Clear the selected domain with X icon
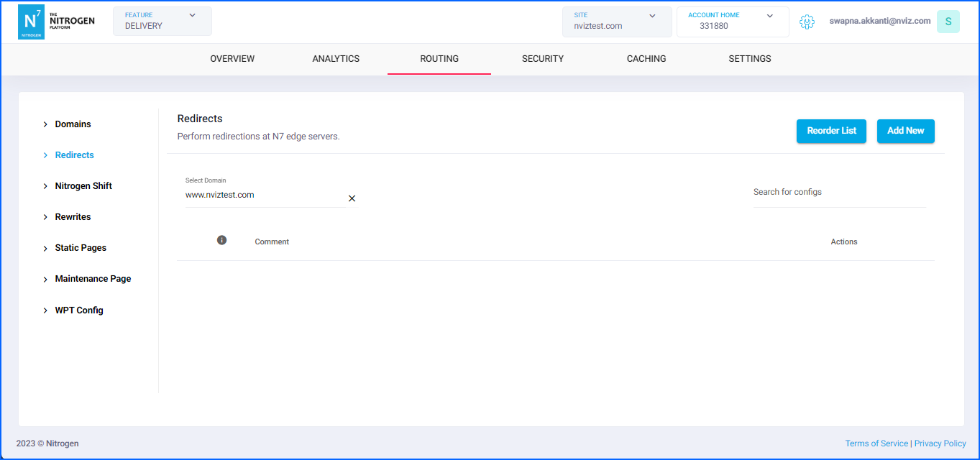The image size is (980, 460). [x=352, y=198]
